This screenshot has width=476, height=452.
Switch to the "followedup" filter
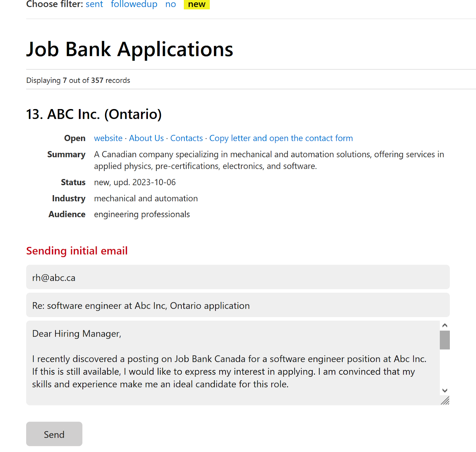click(134, 4)
